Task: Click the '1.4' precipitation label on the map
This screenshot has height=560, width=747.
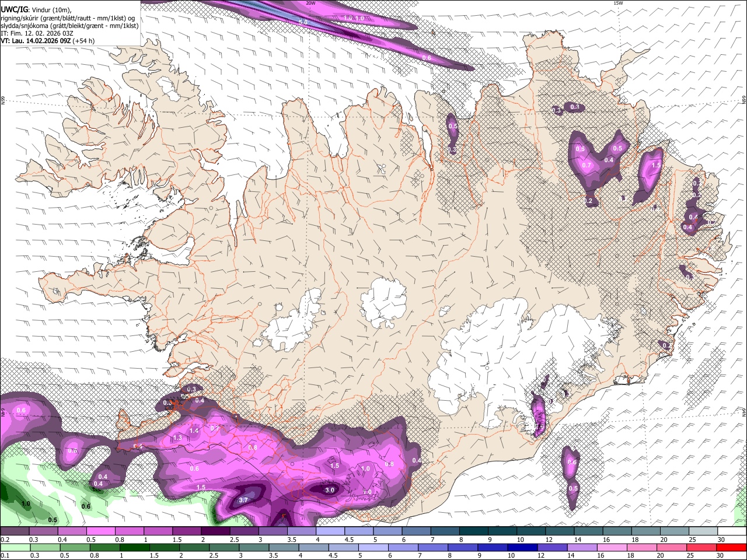Action: coord(194,430)
